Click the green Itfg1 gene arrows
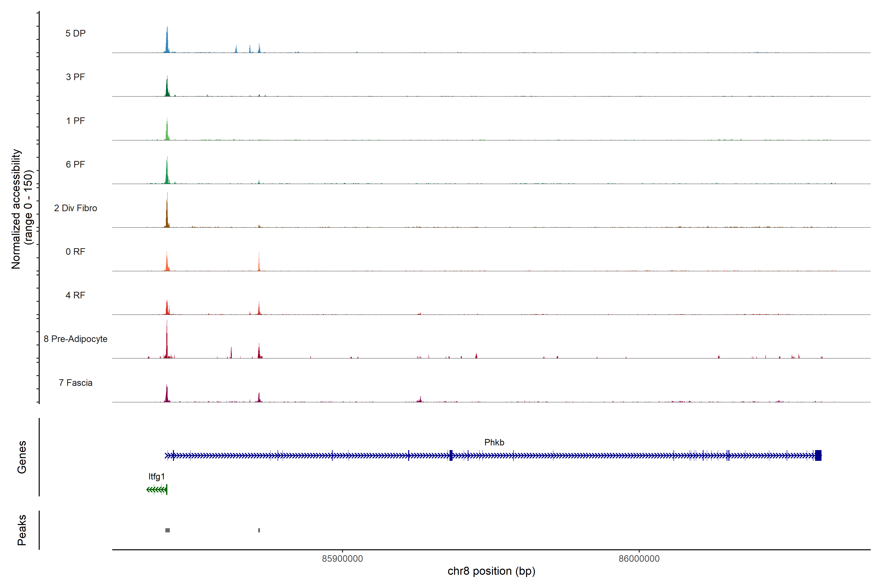Image resolution: width=882 pixels, height=588 pixels. (157, 489)
